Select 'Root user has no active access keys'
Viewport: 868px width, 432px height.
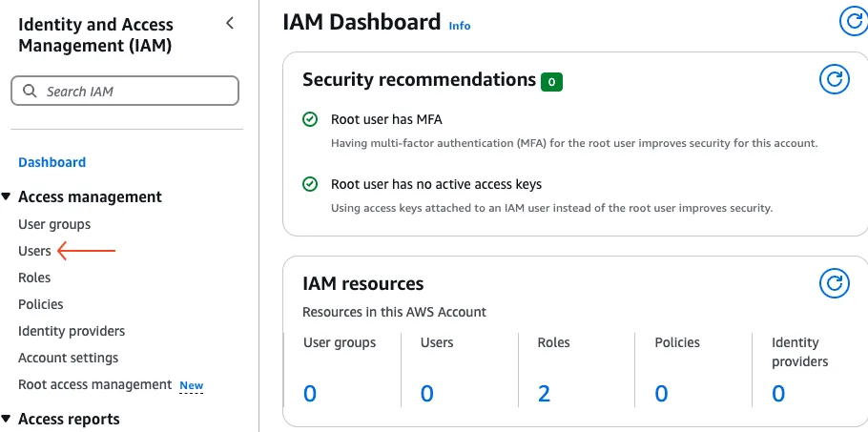[436, 184]
